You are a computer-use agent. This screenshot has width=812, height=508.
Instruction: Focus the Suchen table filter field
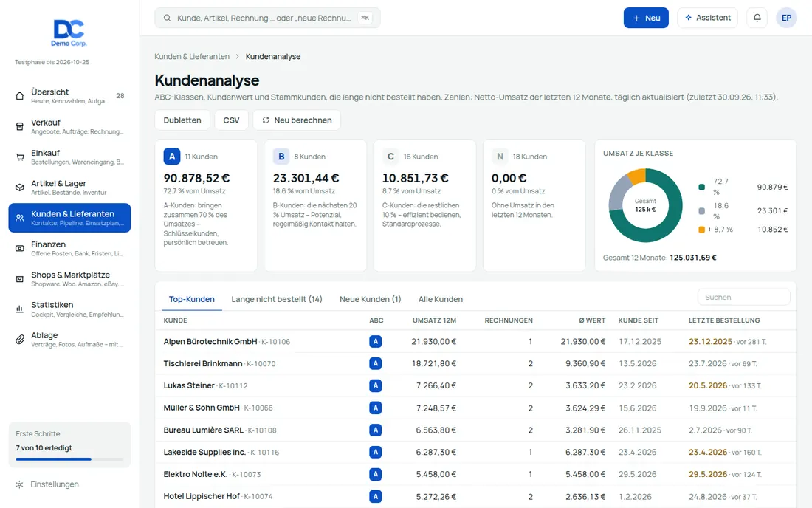(x=743, y=298)
